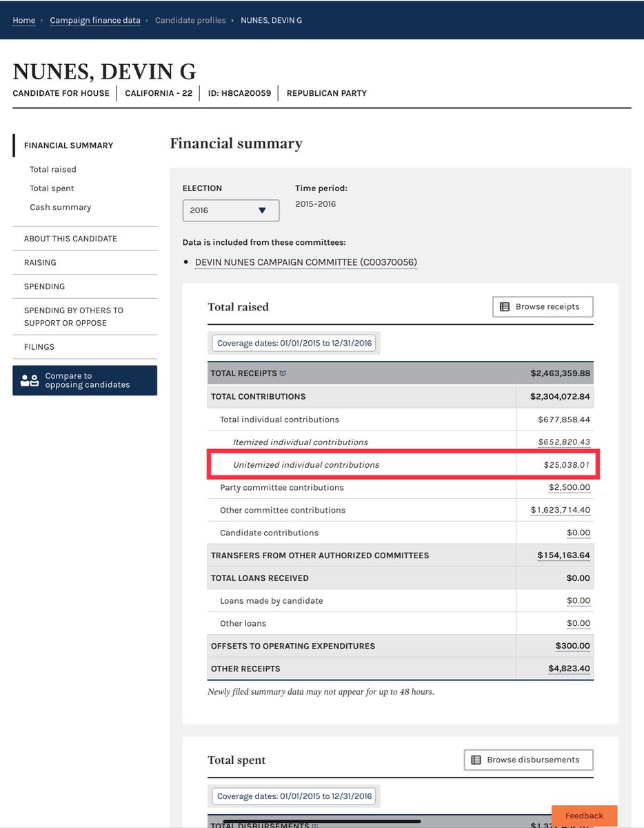Click transfers amount $154,163.64
The width and height of the screenshot is (644, 828).
[x=564, y=555]
